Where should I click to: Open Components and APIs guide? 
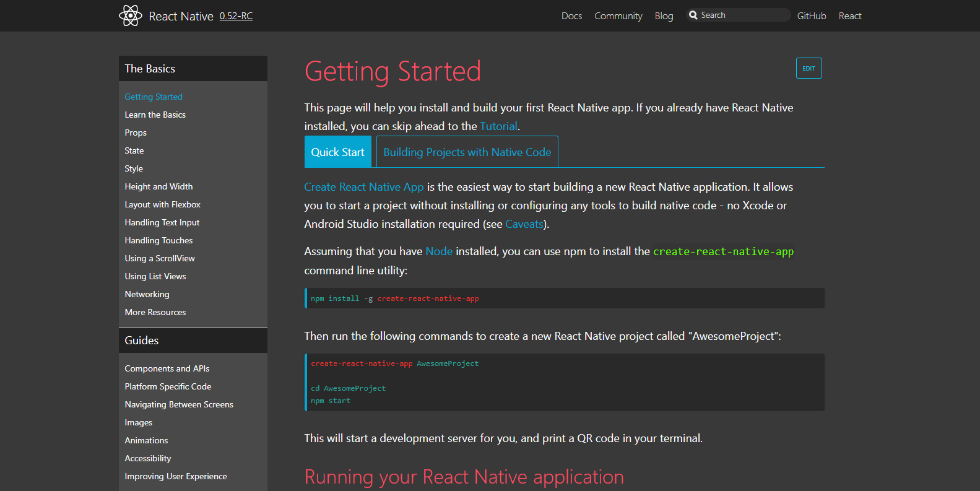[x=167, y=368]
